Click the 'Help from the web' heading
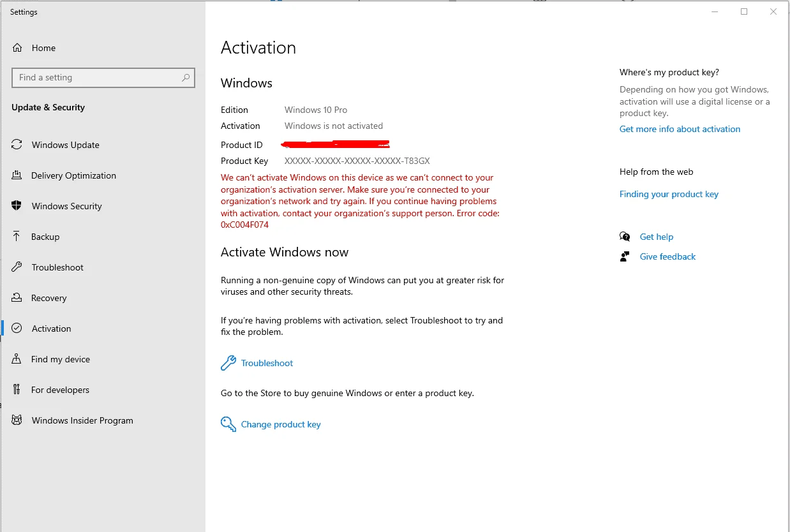This screenshot has height=532, width=790. point(656,172)
